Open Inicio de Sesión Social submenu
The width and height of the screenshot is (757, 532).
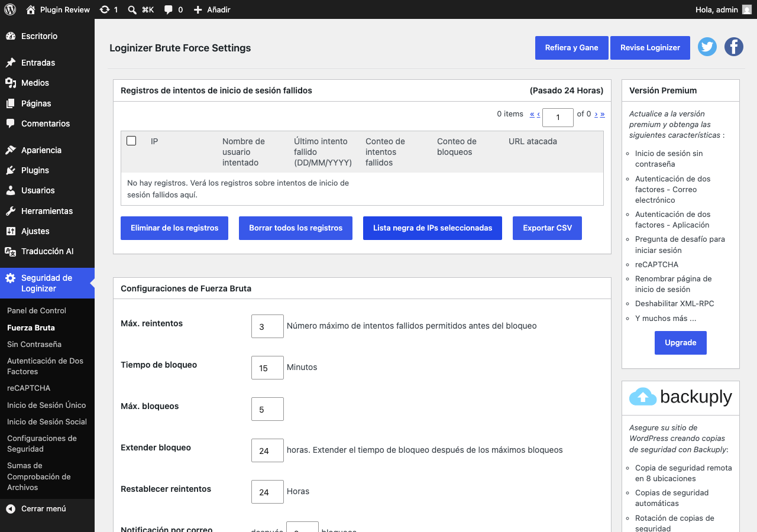(47, 421)
